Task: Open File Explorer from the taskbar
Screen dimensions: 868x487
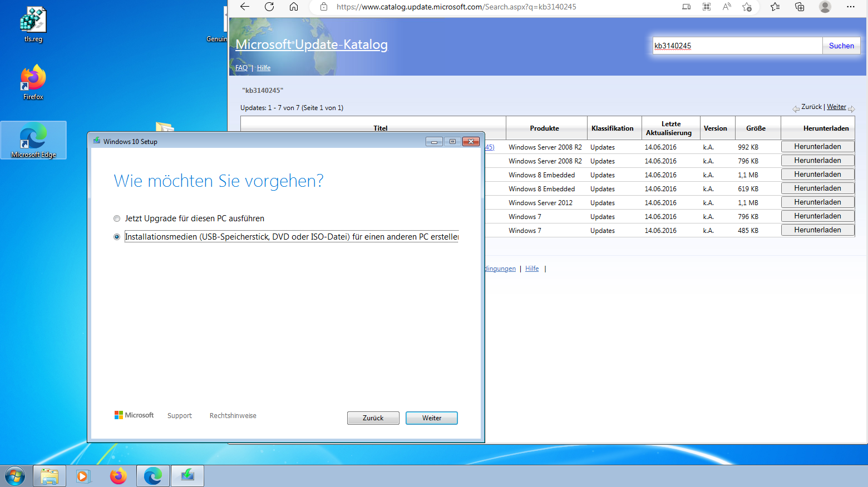Action: pos(50,476)
